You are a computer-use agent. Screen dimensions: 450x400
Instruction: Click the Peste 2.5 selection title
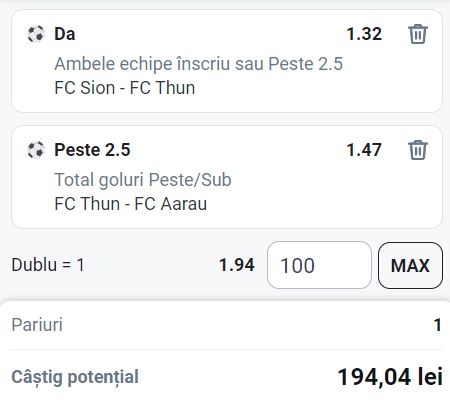click(x=92, y=150)
